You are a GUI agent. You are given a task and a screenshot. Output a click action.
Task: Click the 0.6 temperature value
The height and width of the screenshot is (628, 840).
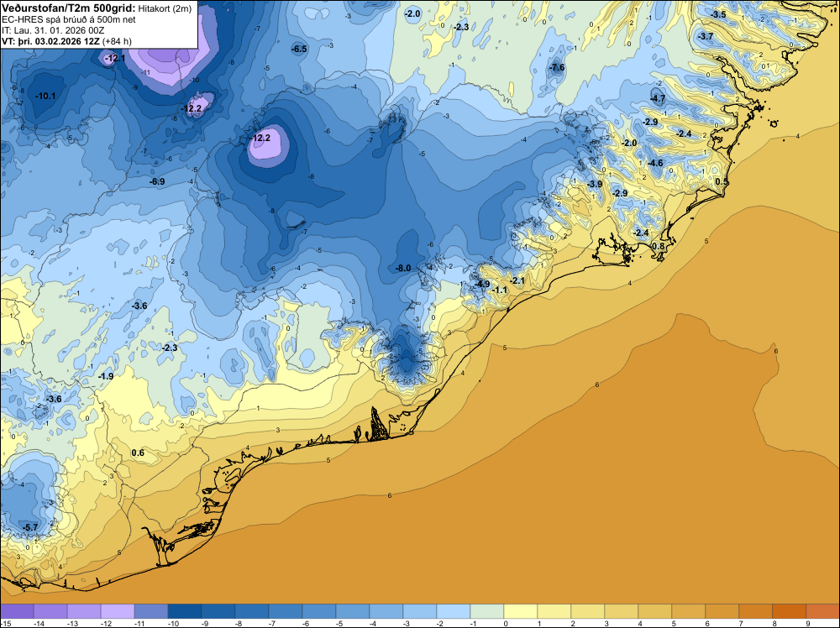click(138, 453)
